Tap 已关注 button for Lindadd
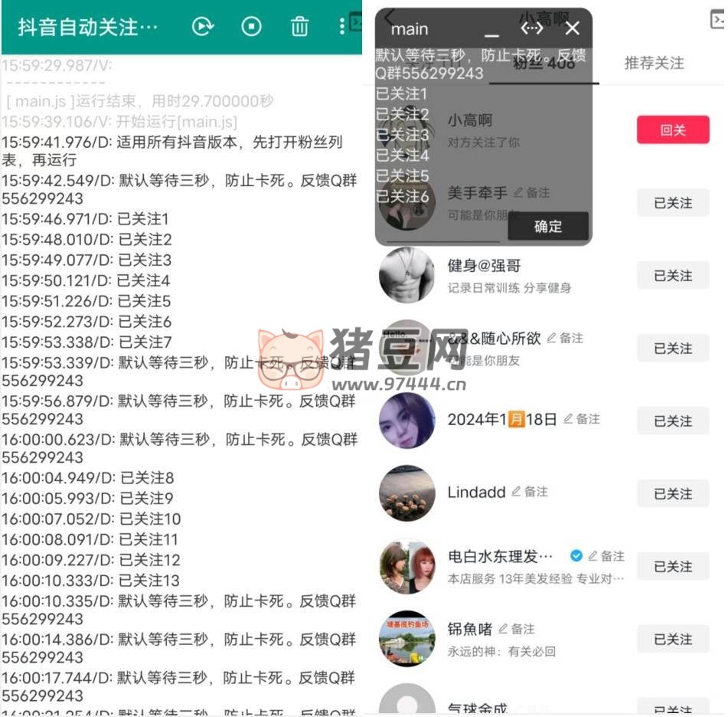This screenshot has width=728, height=717. point(673,493)
